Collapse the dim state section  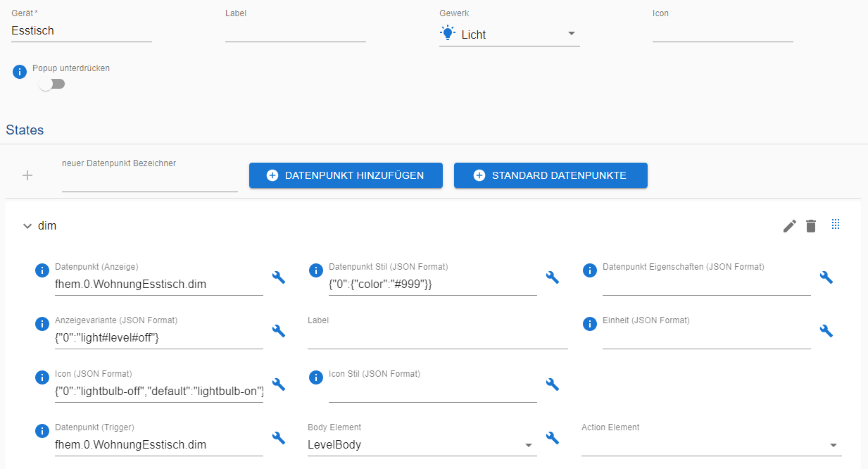click(27, 226)
